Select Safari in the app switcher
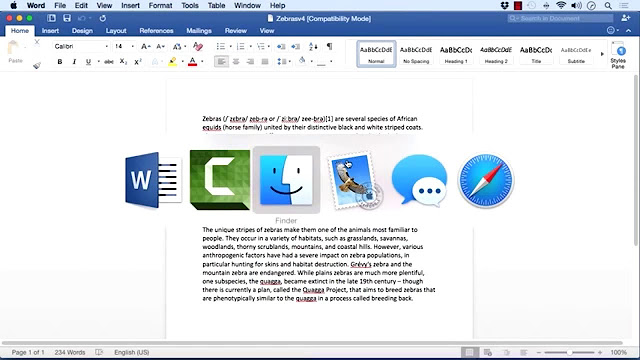The width and height of the screenshot is (640, 360). (486, 180)
